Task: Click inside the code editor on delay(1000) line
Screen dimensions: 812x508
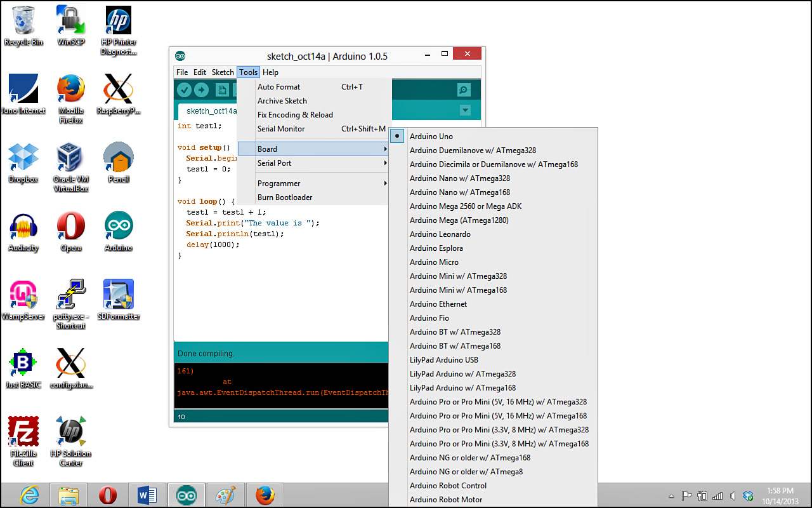Action: (213, 244)
